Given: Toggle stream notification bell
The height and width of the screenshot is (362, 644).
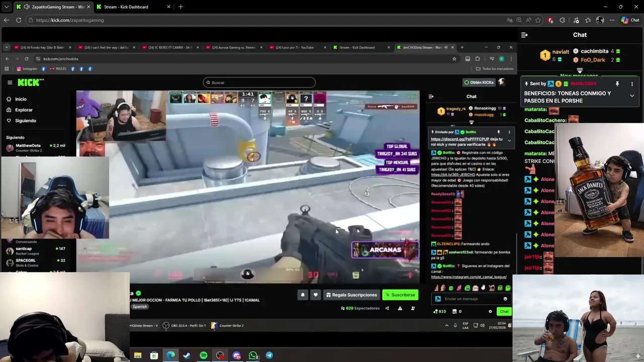Looking at the screenshot, I should [x=302, y=295].
